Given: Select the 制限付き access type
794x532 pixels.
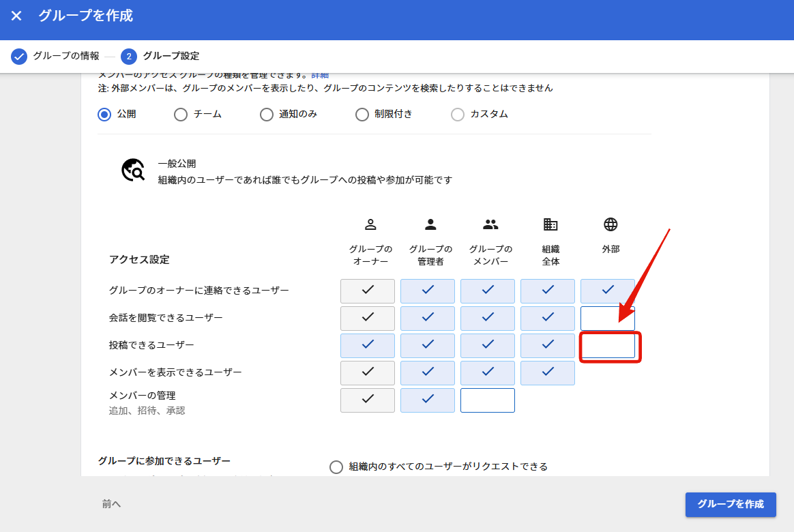Looking at the screenshot, I should [362, 115].
